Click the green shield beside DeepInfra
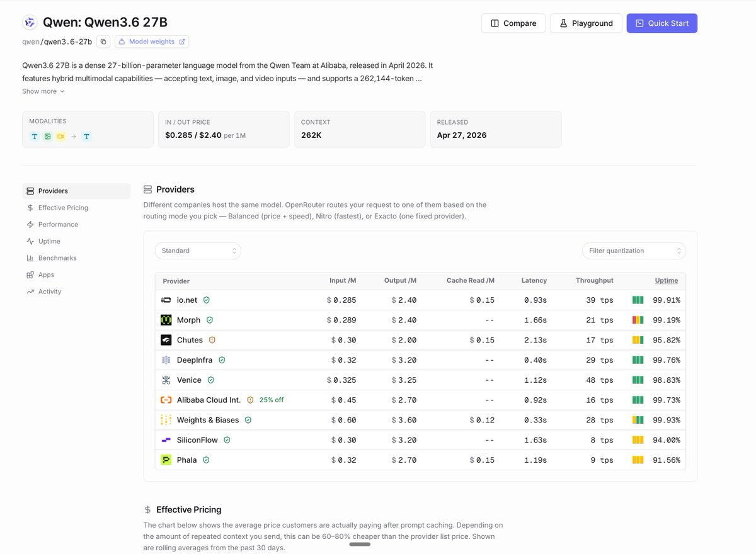Screen dimensions: 756x554 [222, 360]
